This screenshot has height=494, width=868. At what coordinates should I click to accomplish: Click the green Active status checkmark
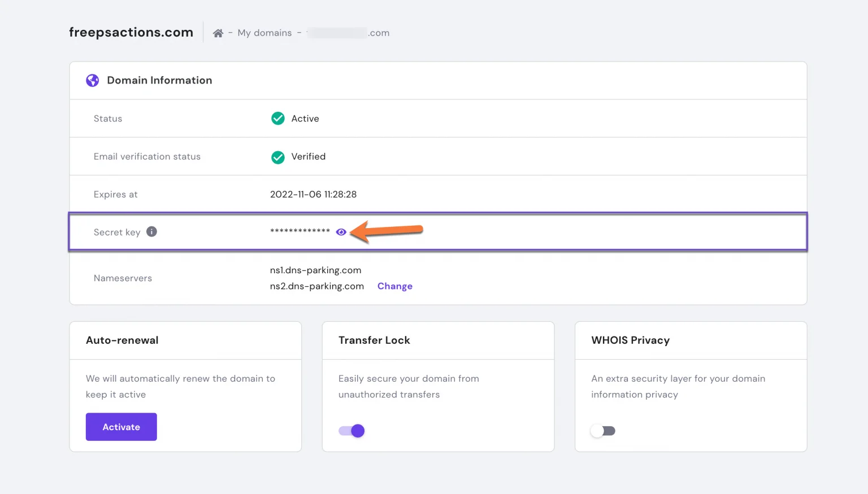278,119
